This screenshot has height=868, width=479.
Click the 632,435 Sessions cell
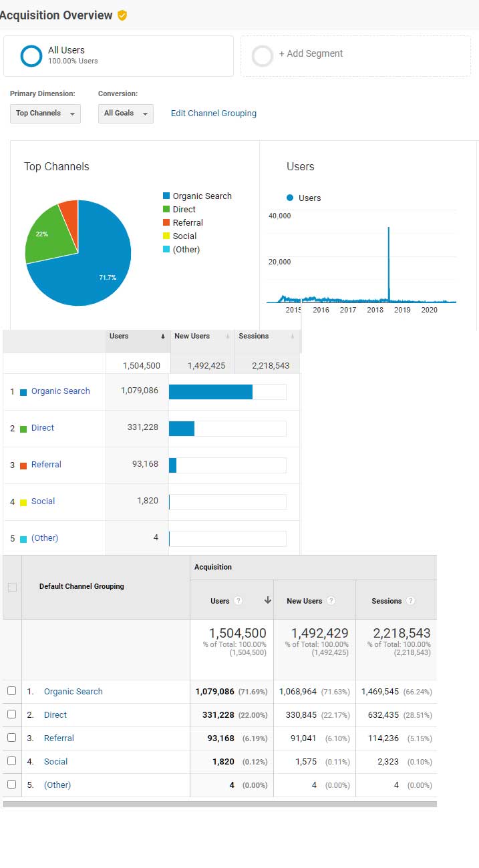click(383, 715)
